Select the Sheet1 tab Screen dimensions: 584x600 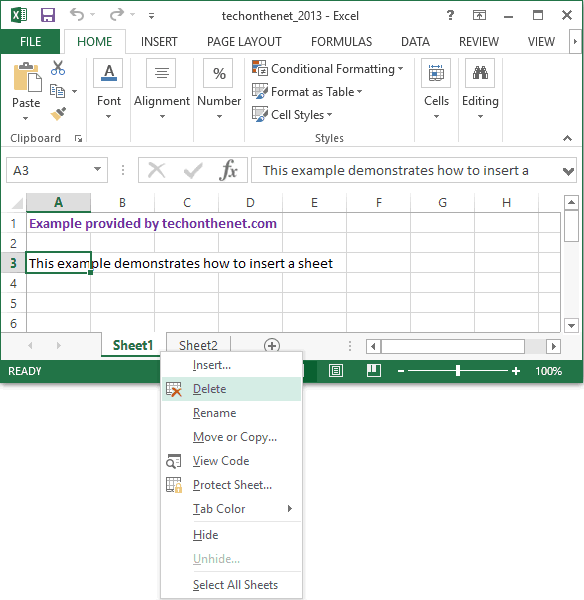pos(132,345)
